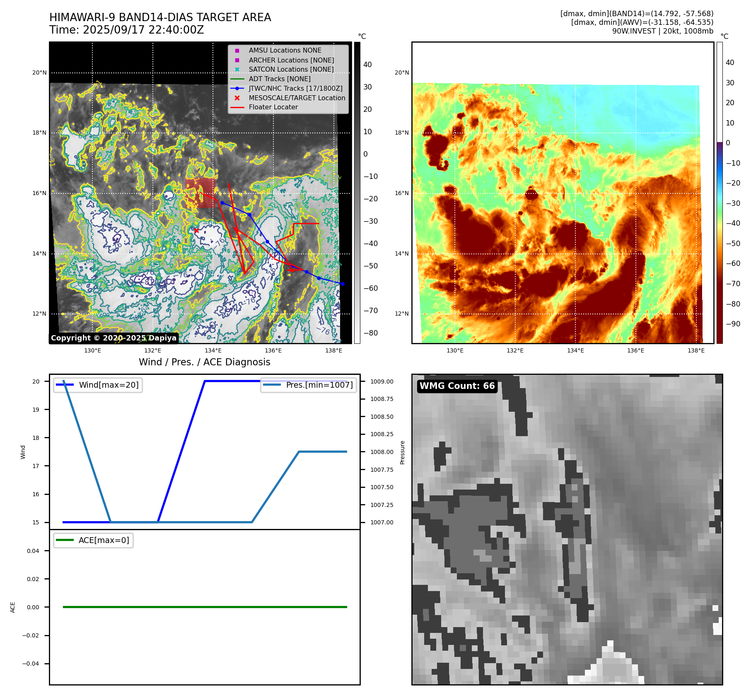Click the 1008.00 pressure tick label
751x700 pixels.
[382, 452]
